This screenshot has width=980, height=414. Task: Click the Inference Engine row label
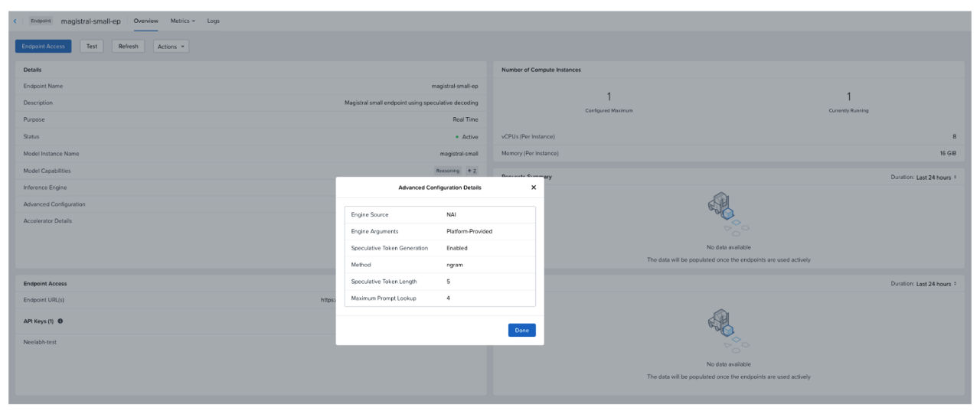click(44, 187)
